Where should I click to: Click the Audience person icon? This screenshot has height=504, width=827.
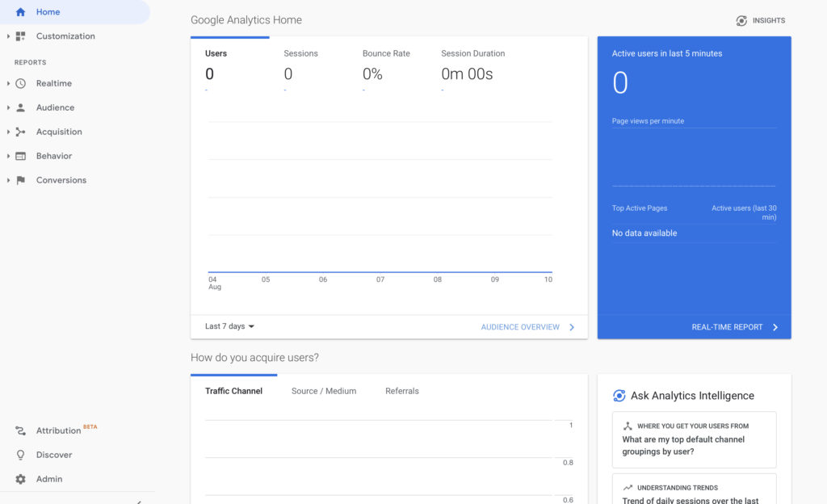pyautogui.click(x=20, y=107)
